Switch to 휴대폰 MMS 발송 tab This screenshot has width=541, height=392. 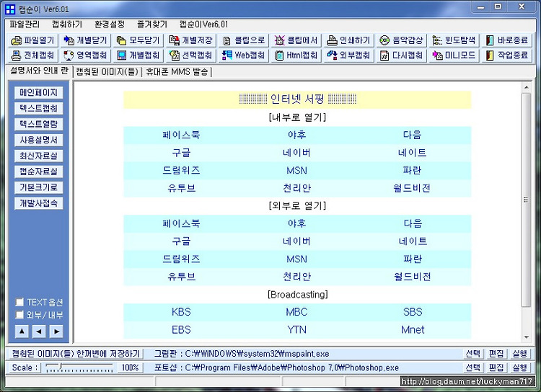[x=177, y=72]
